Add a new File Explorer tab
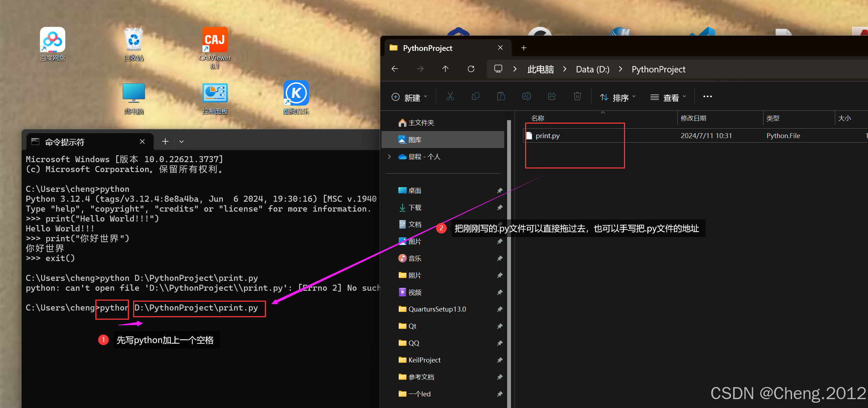The image size is (868, 408). [524, 48]
